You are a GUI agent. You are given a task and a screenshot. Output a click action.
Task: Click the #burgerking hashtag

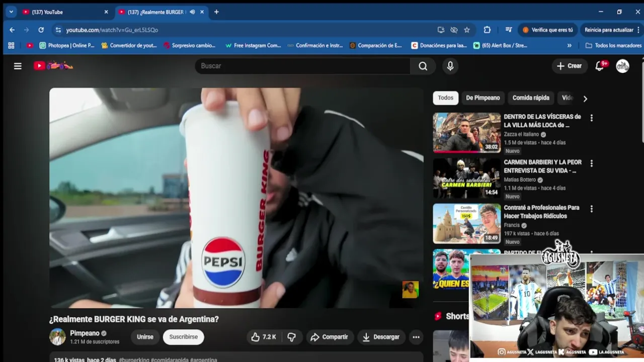click(134, 360)
